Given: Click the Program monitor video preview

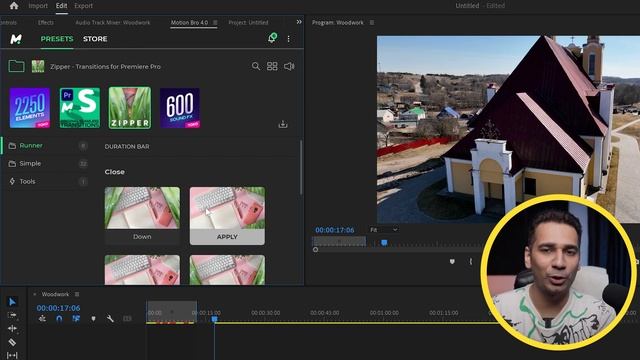Looking at the screenshot, I should [508, 129].
